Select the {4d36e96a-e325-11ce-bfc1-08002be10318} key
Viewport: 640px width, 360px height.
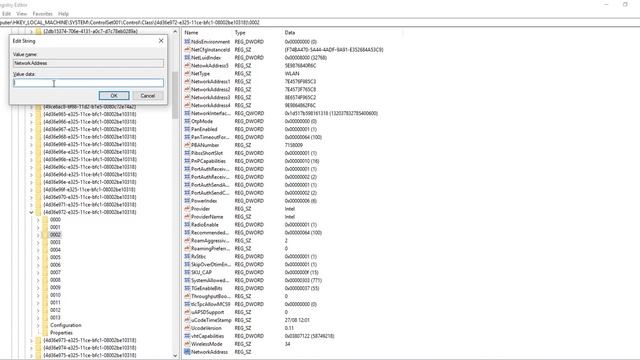pyautogui.click(x=90, y=152)
